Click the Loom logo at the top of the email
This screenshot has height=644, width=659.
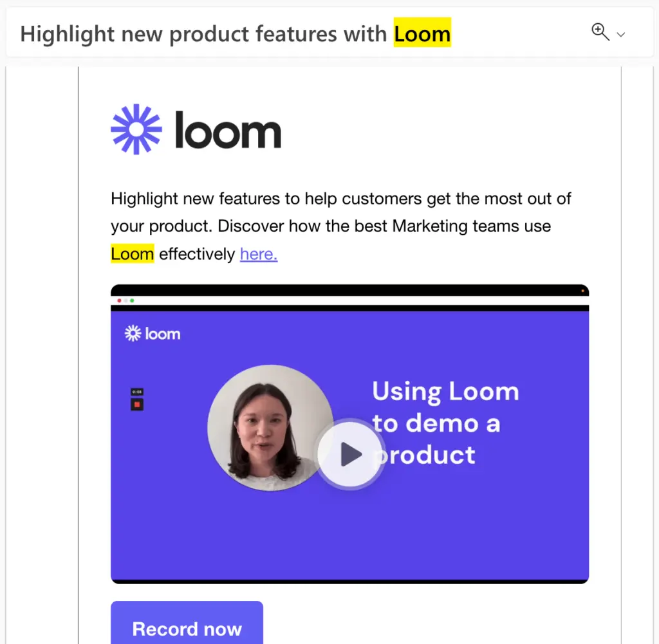click(195, 129)
